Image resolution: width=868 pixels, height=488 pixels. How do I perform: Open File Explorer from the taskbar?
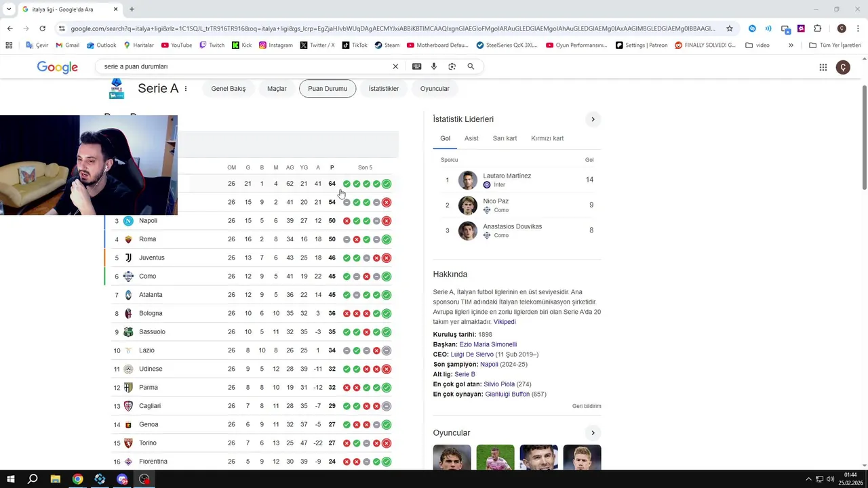click(56, 479)
